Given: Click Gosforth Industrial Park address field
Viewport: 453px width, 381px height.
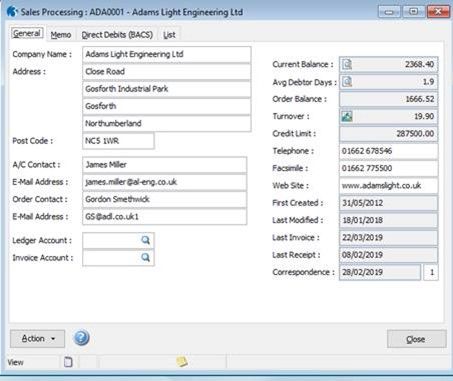Looking at the screenshot, I should click(x=167, y=89).
